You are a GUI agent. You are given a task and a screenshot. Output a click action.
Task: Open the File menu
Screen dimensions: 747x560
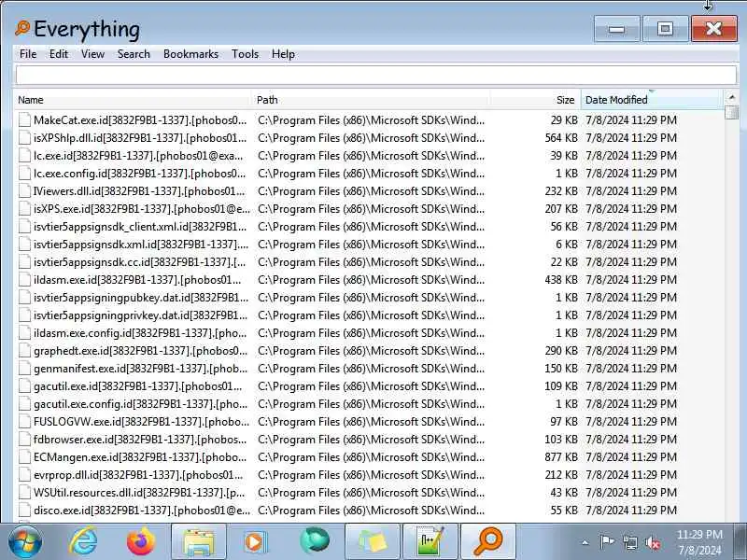pyautogui.click(x=28, y=54)
